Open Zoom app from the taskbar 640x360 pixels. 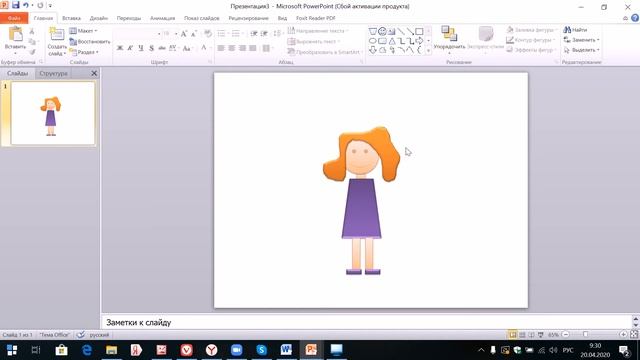tap(236, 350)
